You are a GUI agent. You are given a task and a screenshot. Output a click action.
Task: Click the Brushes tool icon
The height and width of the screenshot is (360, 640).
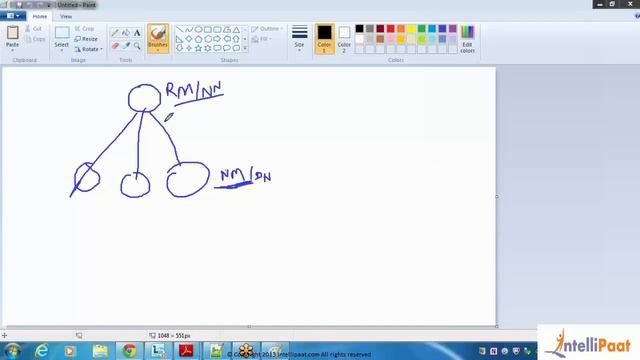158,33
